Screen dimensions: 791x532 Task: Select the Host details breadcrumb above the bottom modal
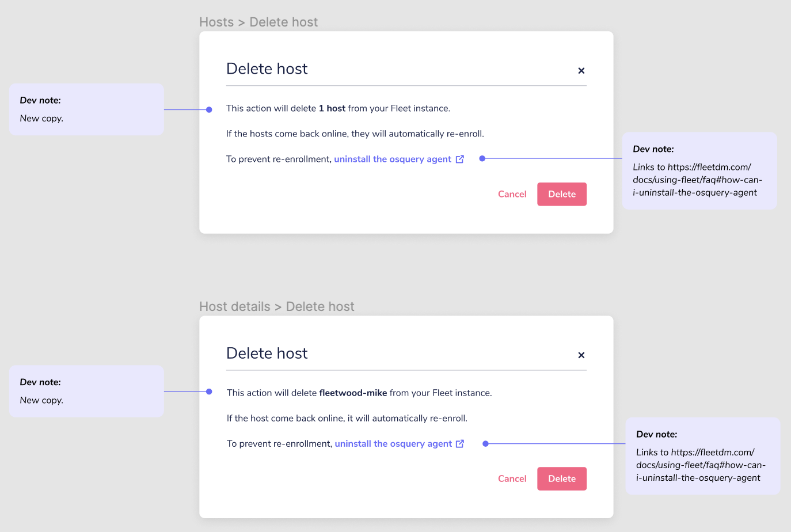(235, 306)
